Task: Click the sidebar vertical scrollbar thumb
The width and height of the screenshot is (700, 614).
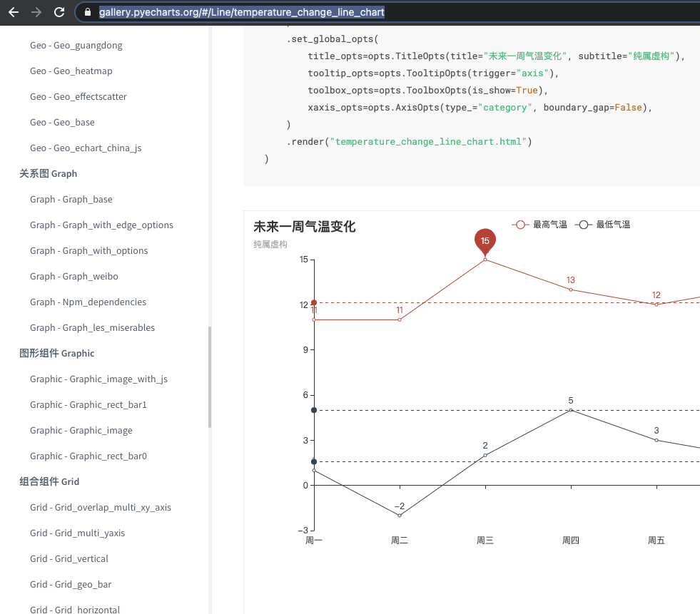Action: [209, 377]
